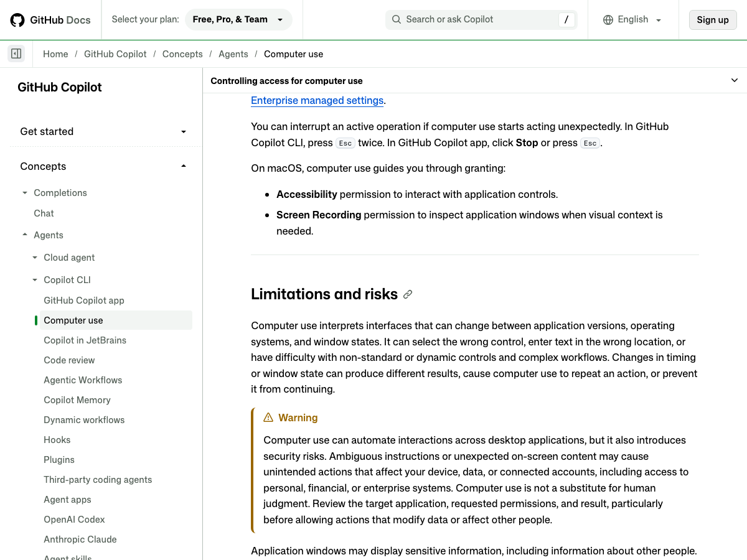Open GitHub Copilot app sidebar item

point(84,301)
